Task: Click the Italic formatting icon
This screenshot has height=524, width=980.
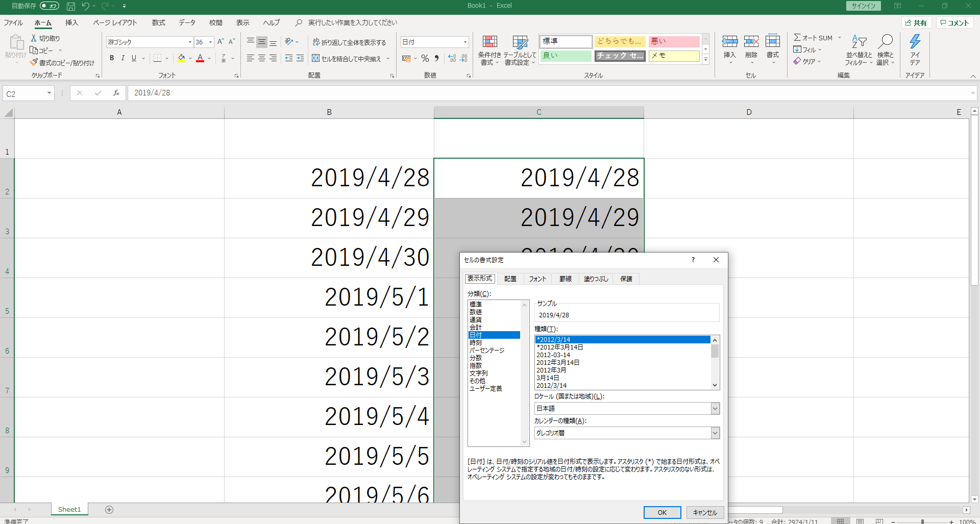Action: (x=123, y=58)
